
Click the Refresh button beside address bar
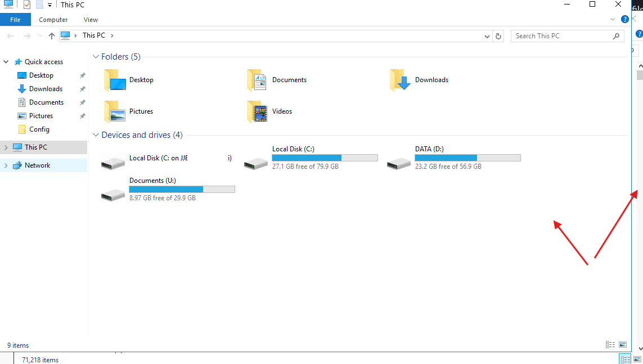coord(498,36)
